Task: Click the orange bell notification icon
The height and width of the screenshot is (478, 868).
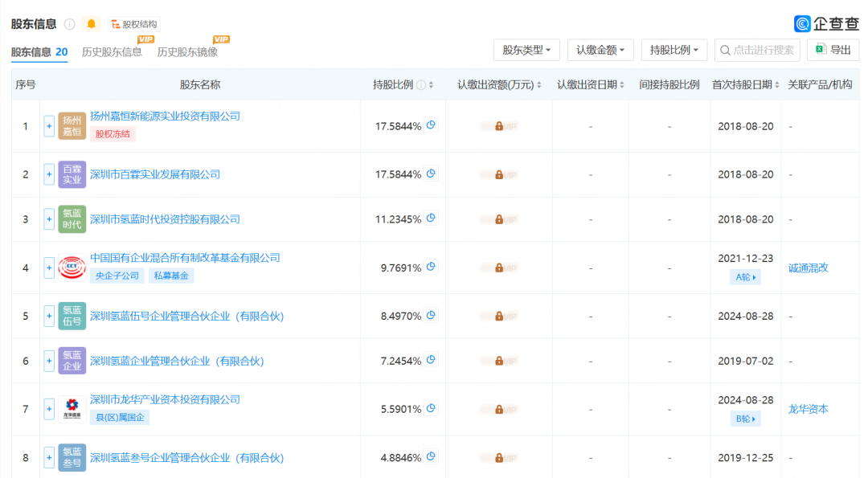Action: point(92,24)
